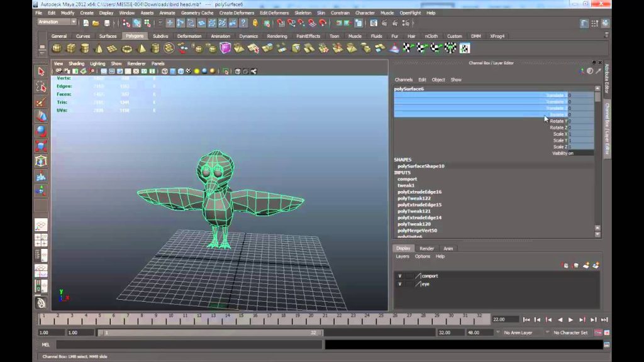The height and width of the screenshot is (362, 644).
Task: Open the No Anim Layer dropdown
Action: (x=518, y=333)
